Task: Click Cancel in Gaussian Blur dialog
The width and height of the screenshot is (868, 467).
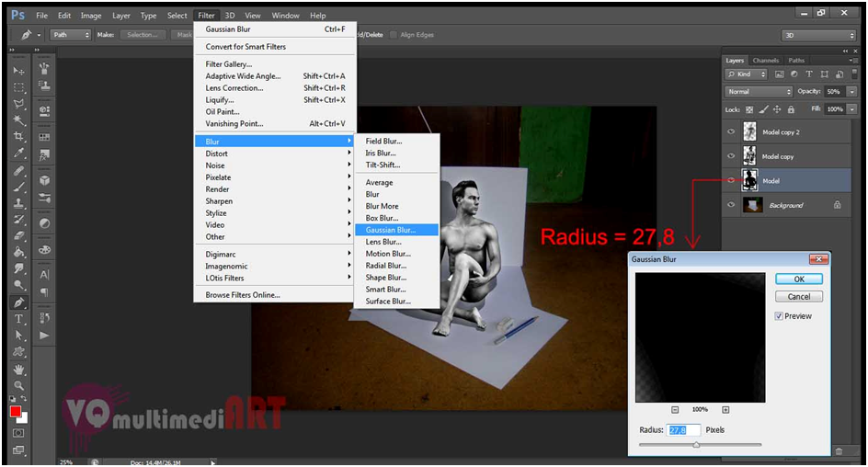Action: [x=799, y=297]
